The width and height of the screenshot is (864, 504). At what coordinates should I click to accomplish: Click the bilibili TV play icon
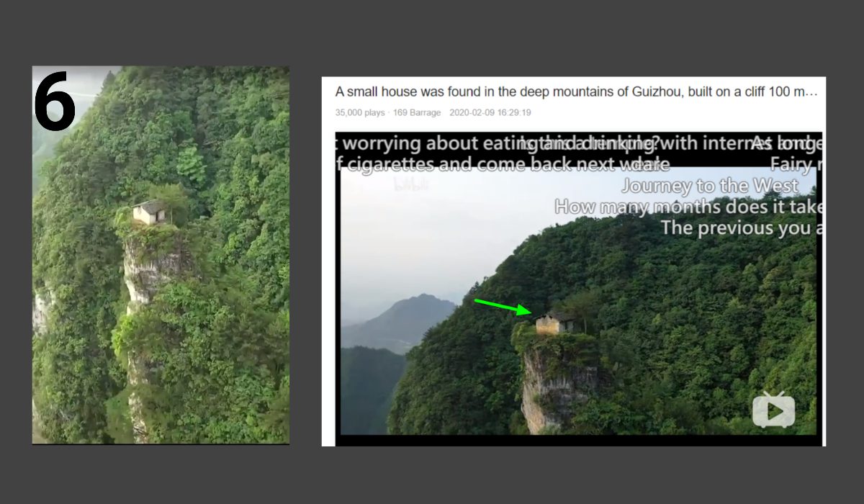[773, 410]
